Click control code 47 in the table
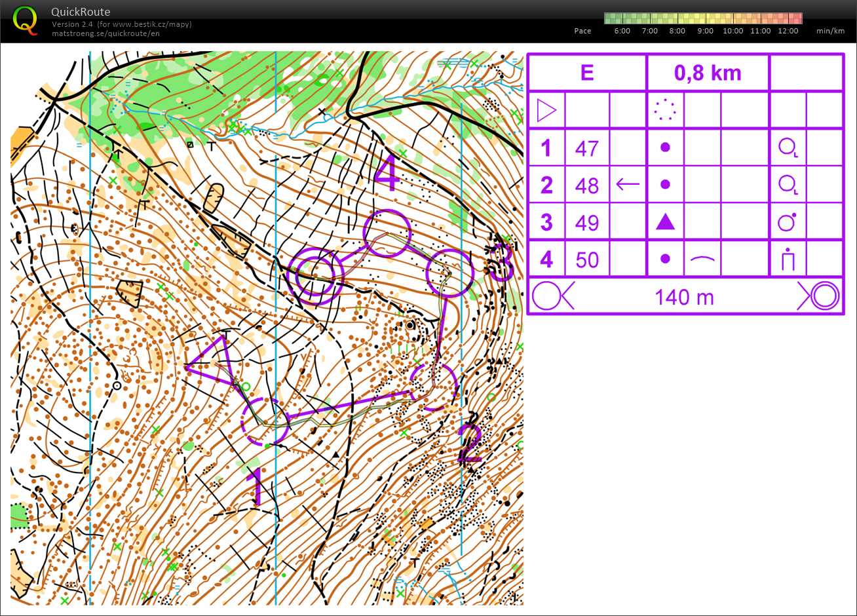Image resolution: width=857 pixels, height=616 pixels. [x=586, y=148]
